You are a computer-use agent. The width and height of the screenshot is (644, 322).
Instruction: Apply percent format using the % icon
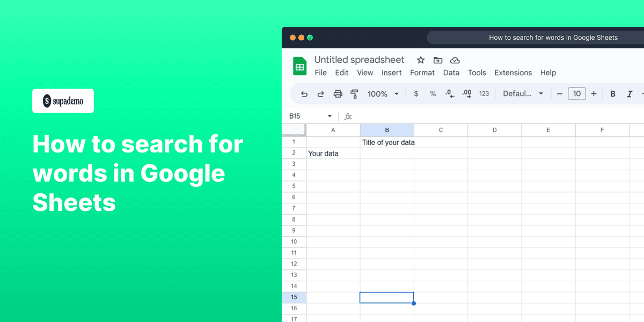click(x=433, y=93)
